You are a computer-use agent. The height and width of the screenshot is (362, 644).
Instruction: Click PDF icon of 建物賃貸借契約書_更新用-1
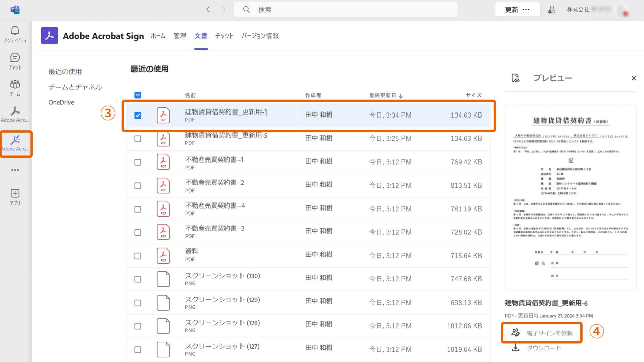coord(163,115)
